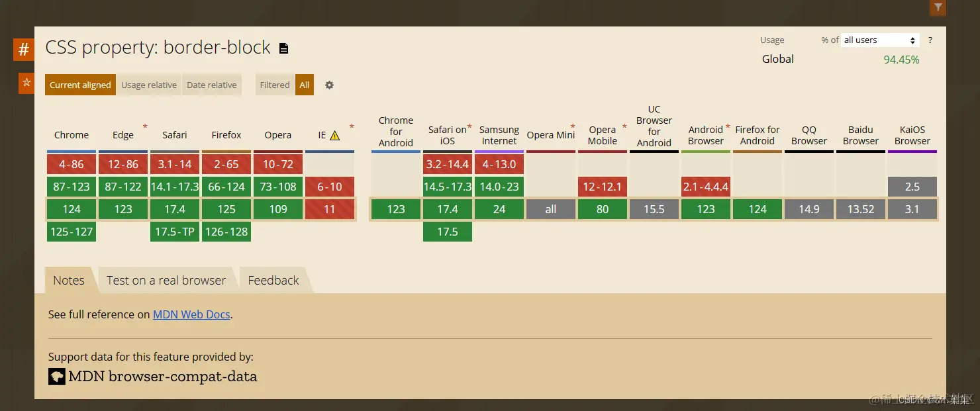Open the all users usage dropdown
Screen dimensions: 980x411
pyautogui.click(x=880, y=40)
